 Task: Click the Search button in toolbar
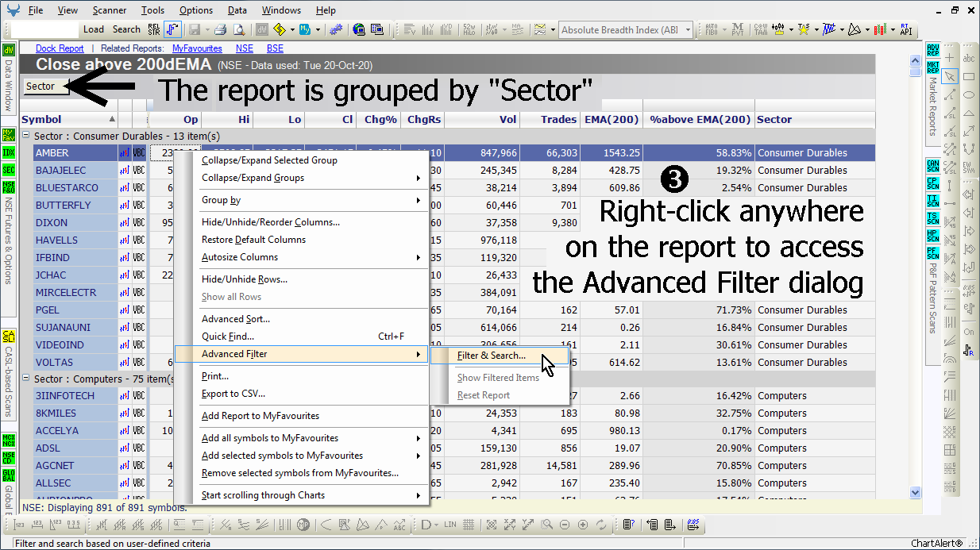pyautogui.click(x=126, y=29)
